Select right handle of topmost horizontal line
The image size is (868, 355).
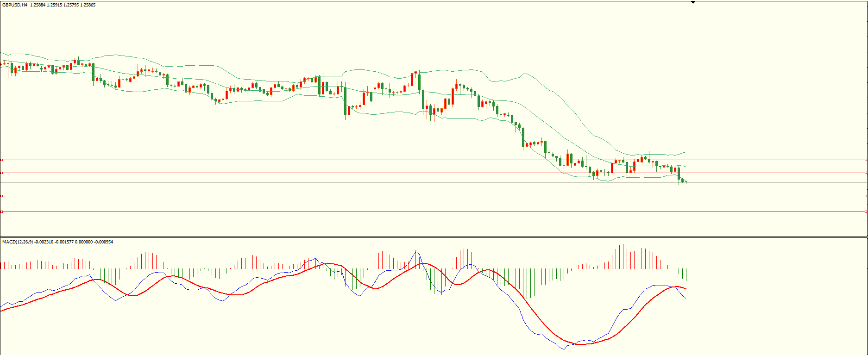tap(866, 160)
